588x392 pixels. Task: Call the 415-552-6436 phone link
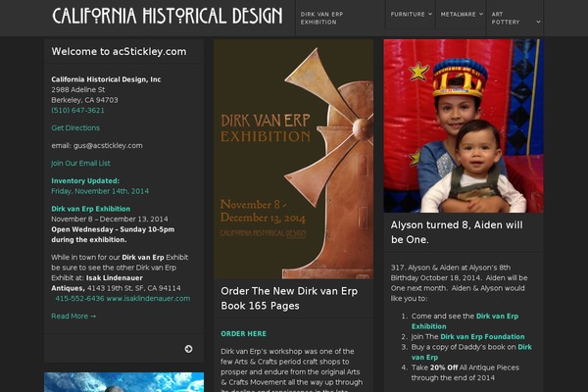pos(80,299)
